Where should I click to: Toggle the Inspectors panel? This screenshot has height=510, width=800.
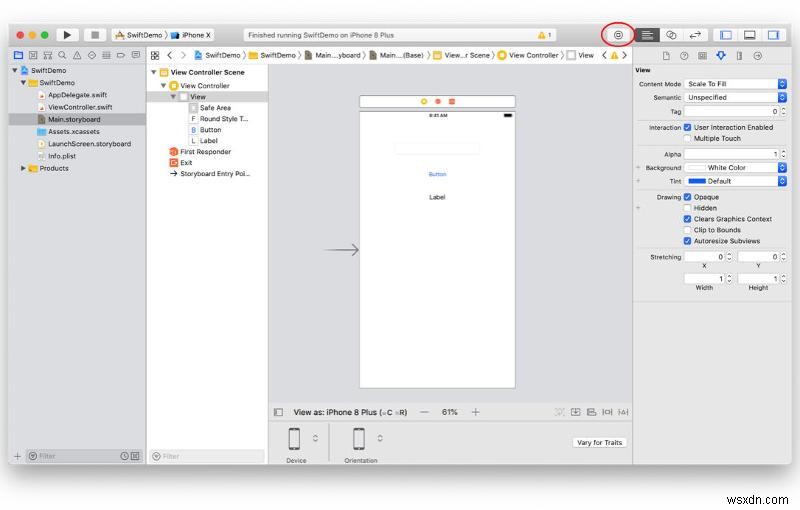click(x=773, y=35)
